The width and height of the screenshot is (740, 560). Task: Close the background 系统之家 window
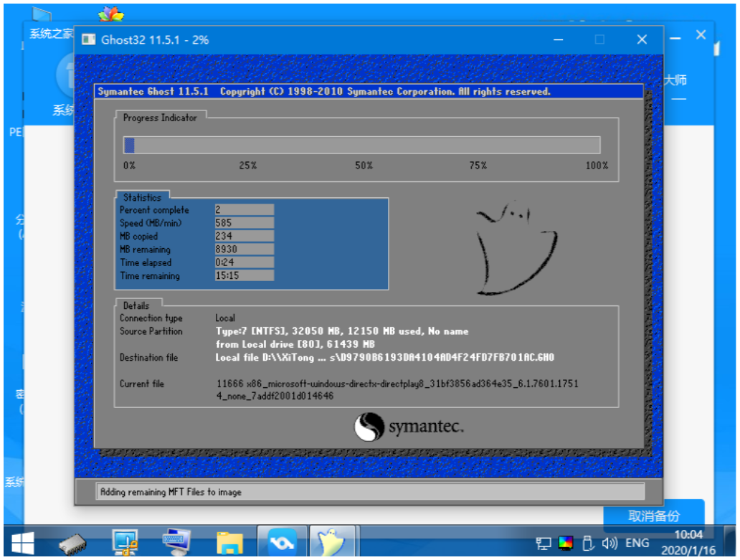701,35
